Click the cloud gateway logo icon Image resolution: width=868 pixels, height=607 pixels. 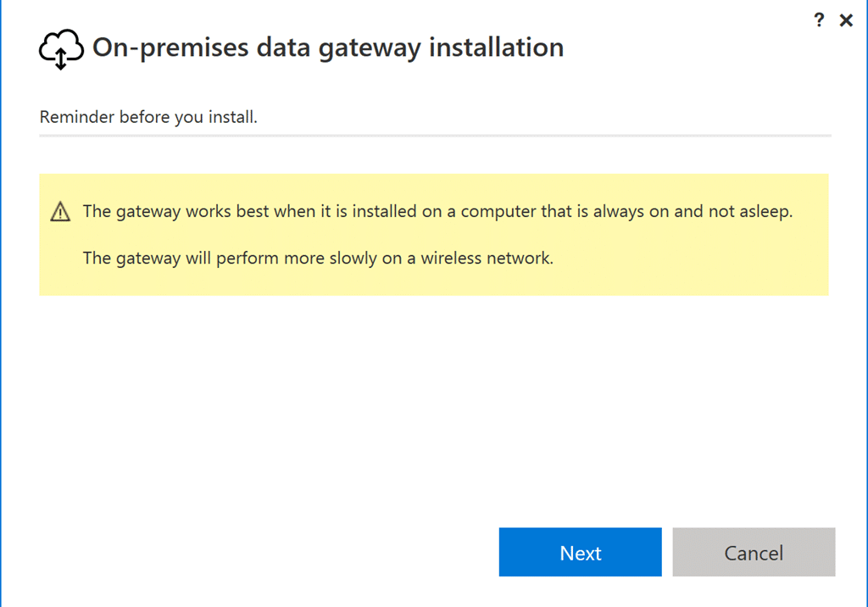pos(61,49)
